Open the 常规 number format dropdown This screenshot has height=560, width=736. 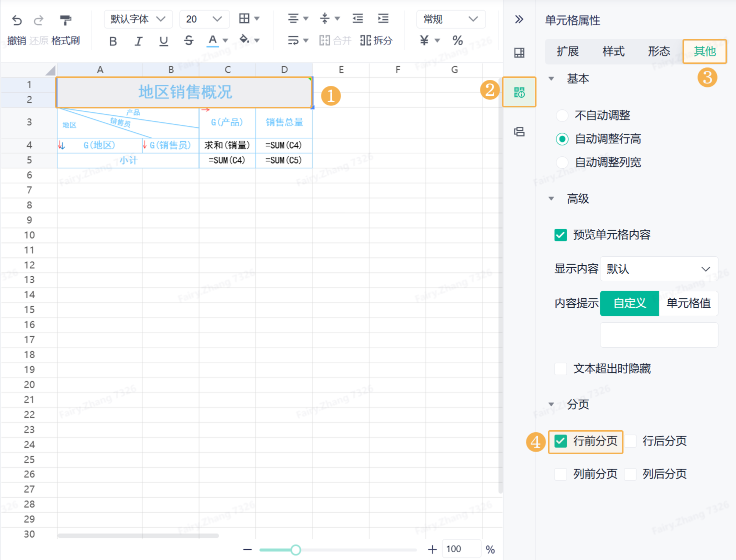tap(451, 19)
